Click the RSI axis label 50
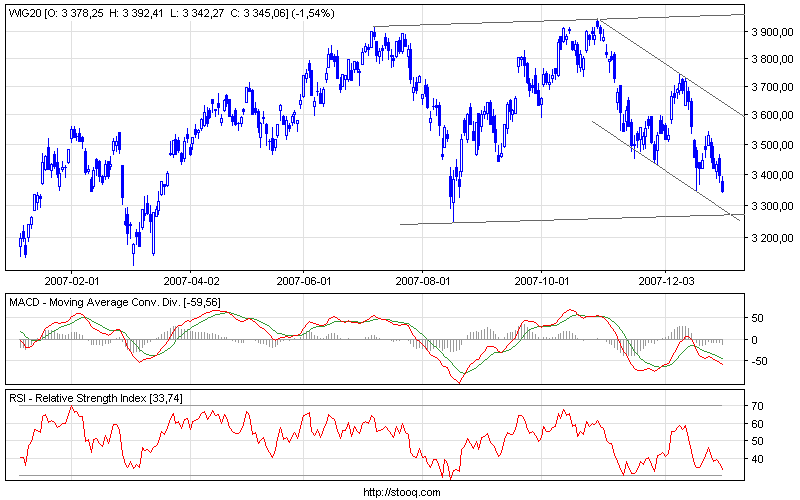 pyautogui.click(x=758, y=441)
